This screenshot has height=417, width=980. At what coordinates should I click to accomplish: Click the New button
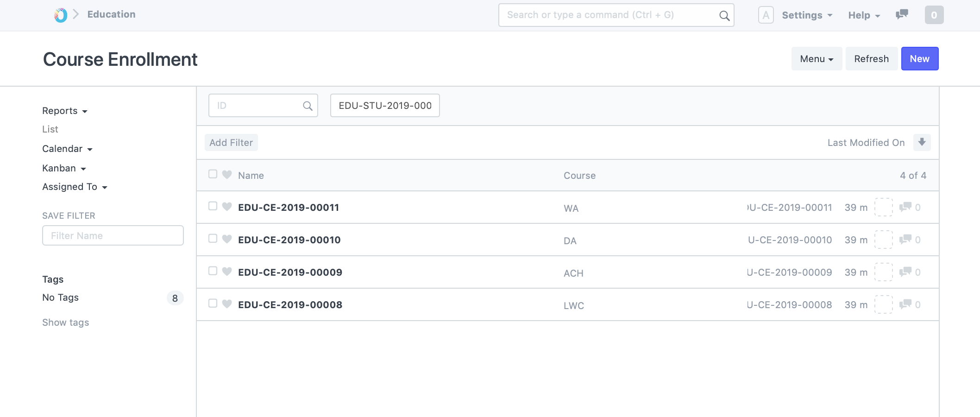click(x=919, y=59)
